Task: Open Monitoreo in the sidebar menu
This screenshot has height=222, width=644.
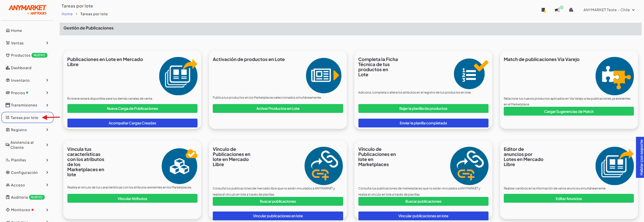Action: [20, 210]
